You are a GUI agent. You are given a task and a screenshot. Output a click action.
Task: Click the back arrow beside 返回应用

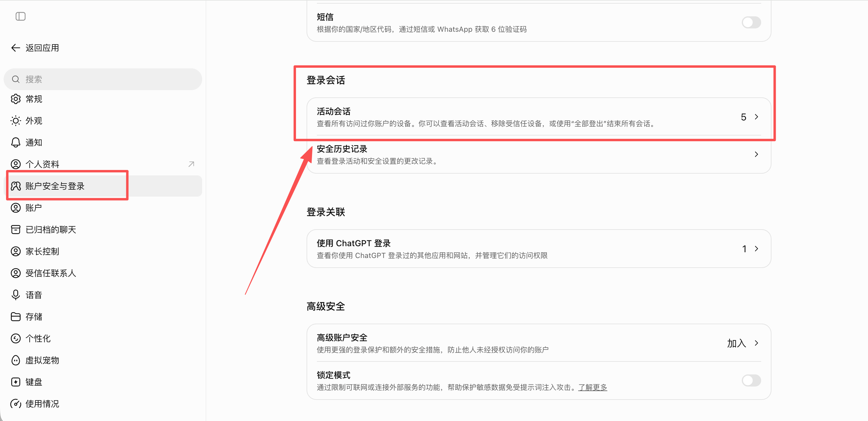[15, 48]
